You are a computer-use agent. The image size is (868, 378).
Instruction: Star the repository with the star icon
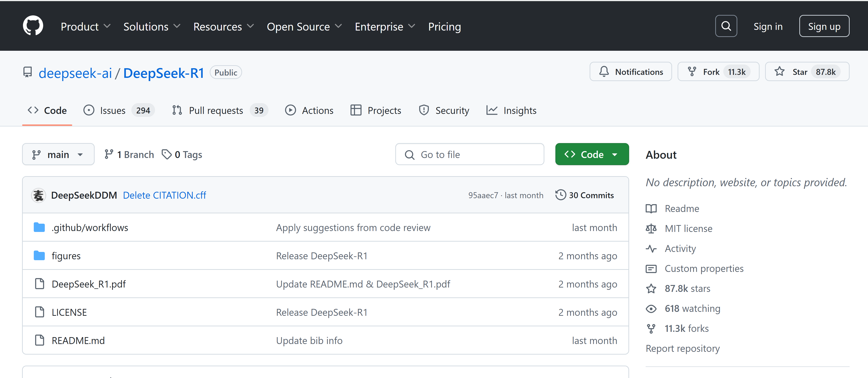(779, 72)
